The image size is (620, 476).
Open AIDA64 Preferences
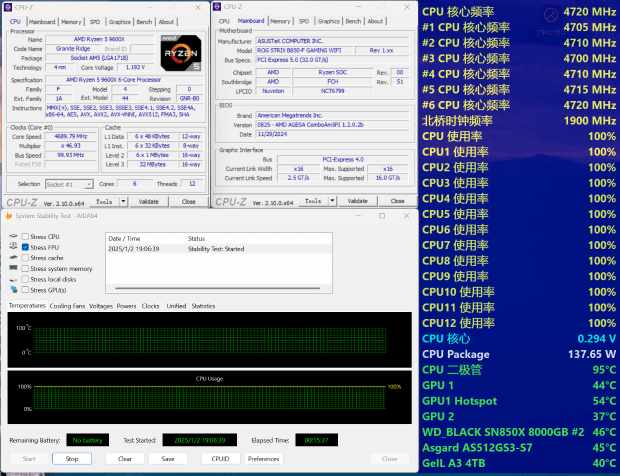tap(263, 459)
